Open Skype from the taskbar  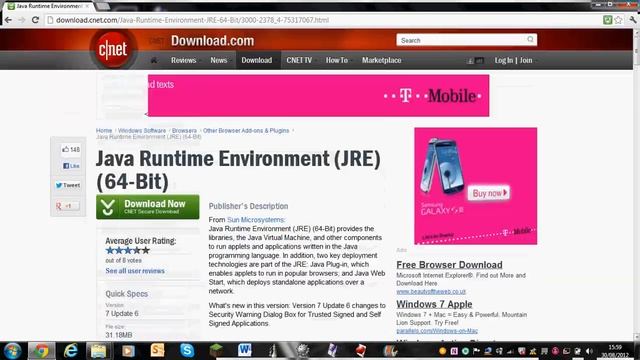[187, 351]
